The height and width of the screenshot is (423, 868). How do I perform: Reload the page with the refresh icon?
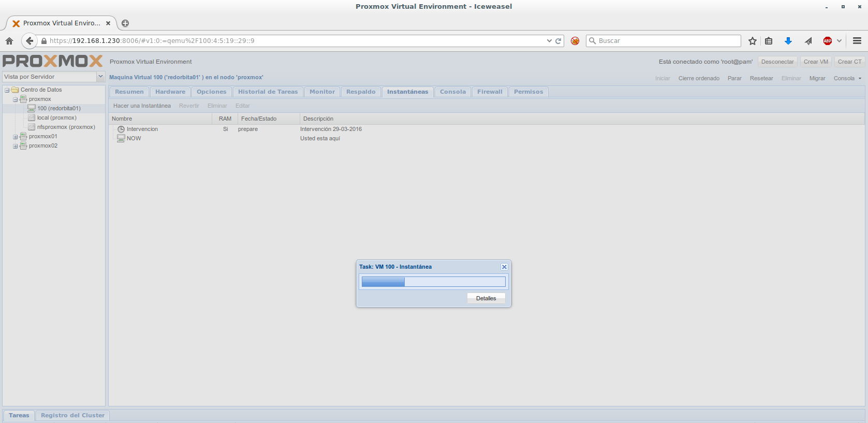(558, 41)
